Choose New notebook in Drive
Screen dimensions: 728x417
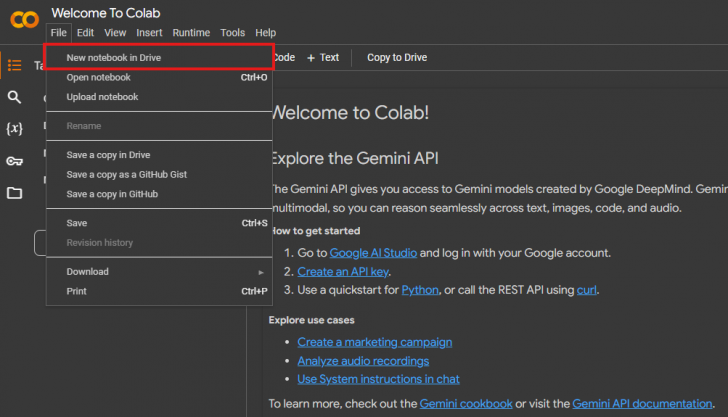click(x=159, y=58)
